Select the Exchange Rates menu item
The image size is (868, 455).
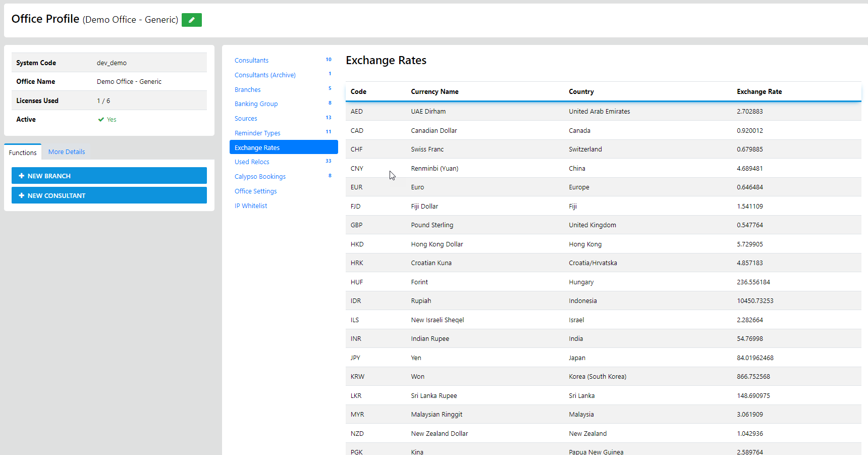pos(283,147)
